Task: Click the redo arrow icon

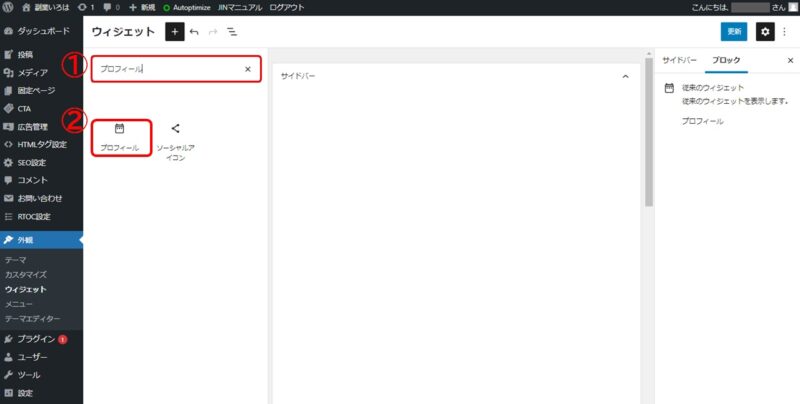Action: coord(213,32)
